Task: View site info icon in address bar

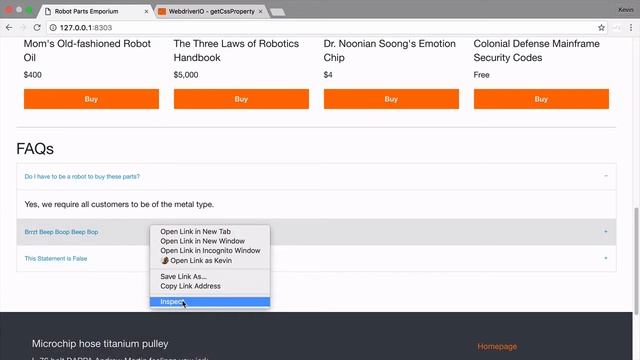Action: 53,27
